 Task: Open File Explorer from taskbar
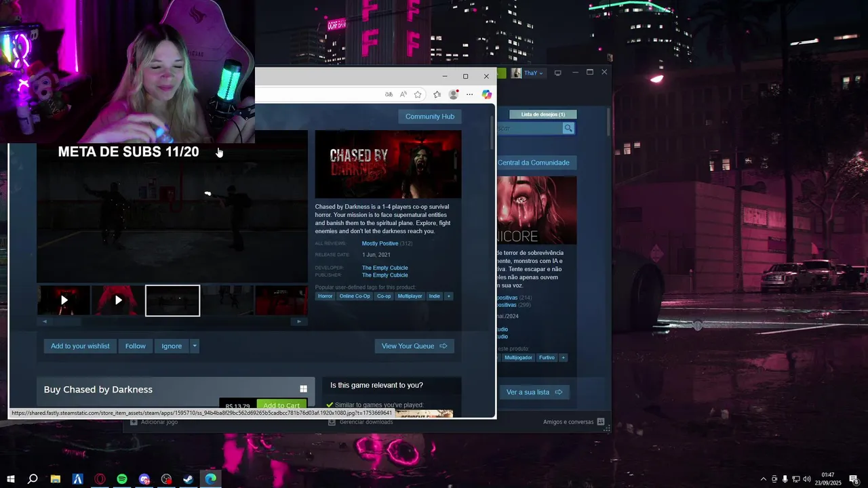point(56,479)
